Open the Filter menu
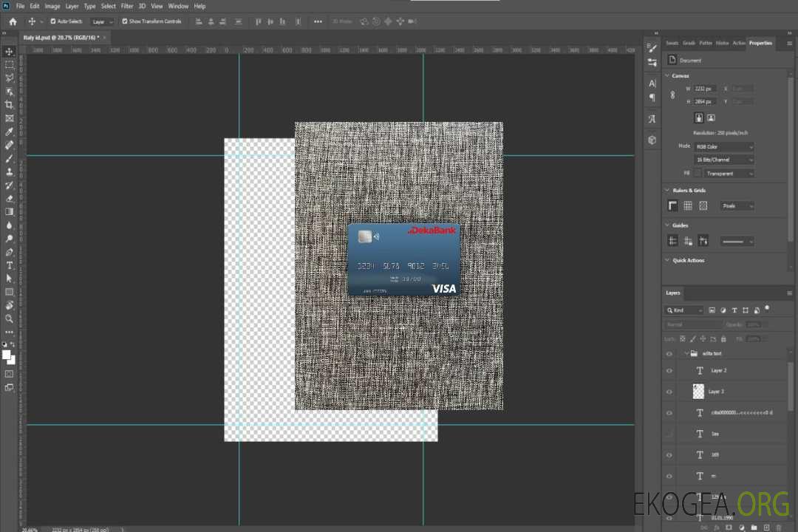Viewport: 798px width, 532px height. coord(127,6)
